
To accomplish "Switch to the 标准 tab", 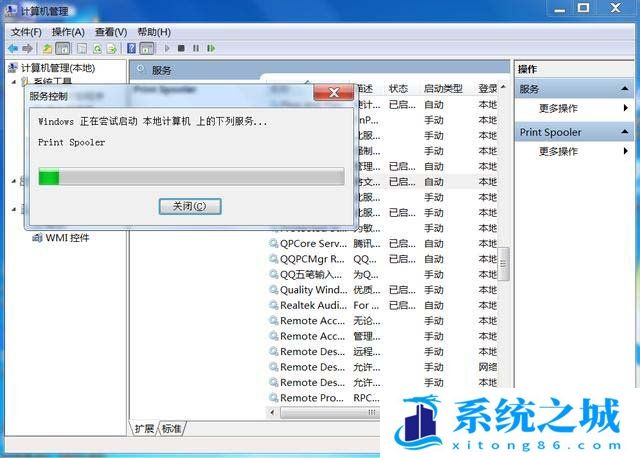I will tap(171, 429).
